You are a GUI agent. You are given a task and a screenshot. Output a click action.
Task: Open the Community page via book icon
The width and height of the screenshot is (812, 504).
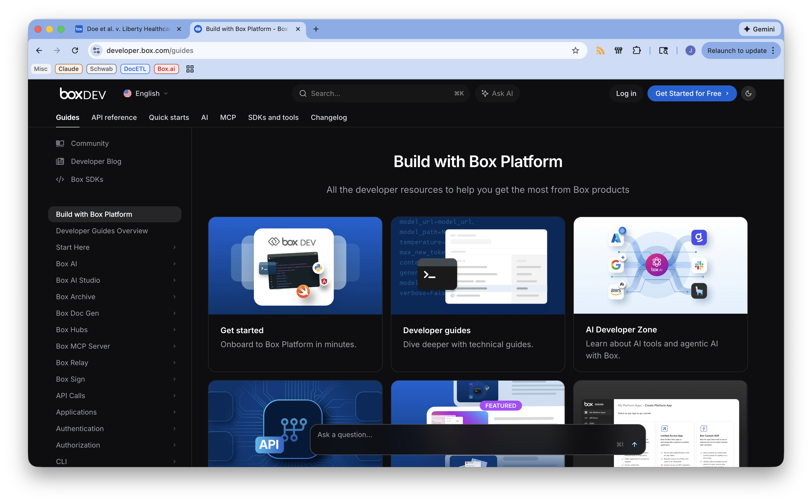click(x=60, y=143)
